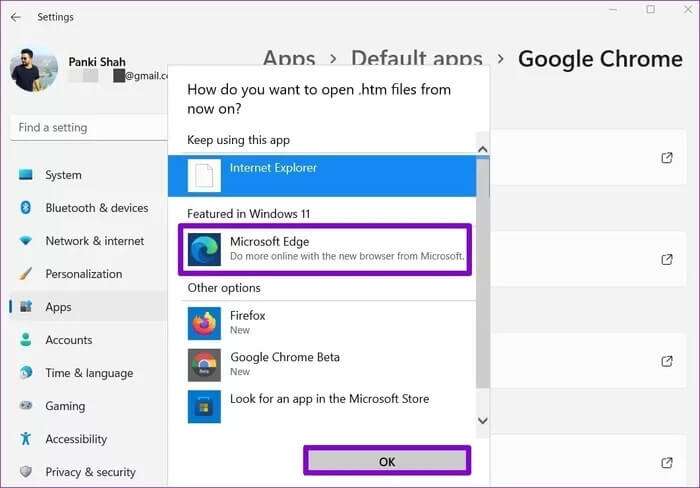Open Privacy & security label
This screenshot has width=700, height=488.
tap(91, 472)
